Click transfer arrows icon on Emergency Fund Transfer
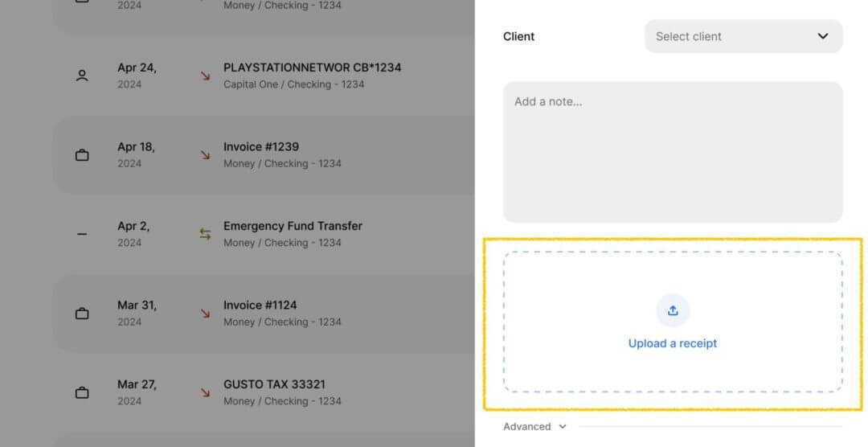The width and height of the screenshot is (868, 447). tap(206, 234)
